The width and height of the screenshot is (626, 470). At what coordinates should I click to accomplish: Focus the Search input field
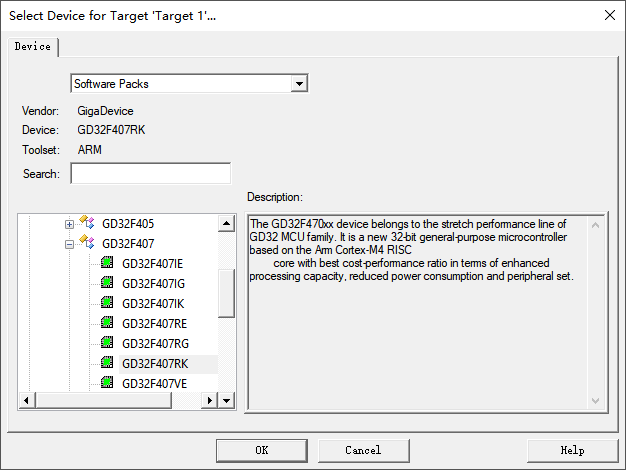click(x=151, y=173)
